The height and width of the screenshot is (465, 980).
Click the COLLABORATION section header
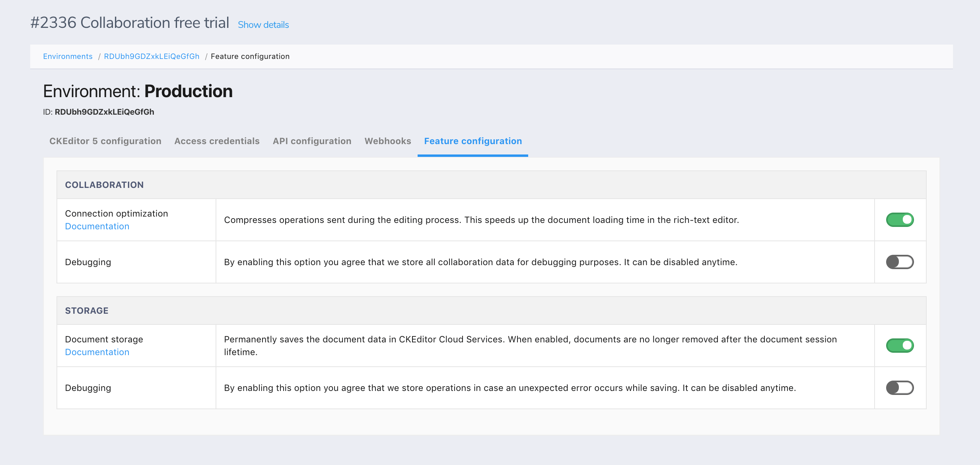(104, 185)
